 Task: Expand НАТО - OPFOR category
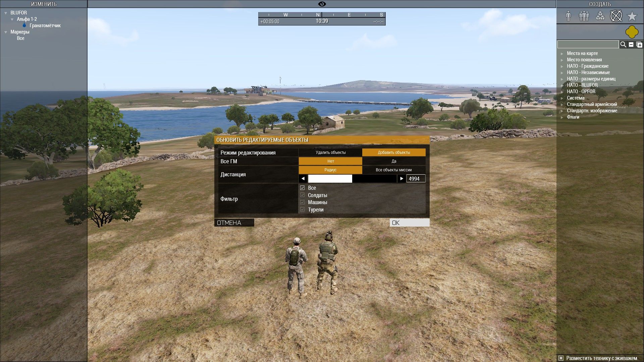pos(562,92)
